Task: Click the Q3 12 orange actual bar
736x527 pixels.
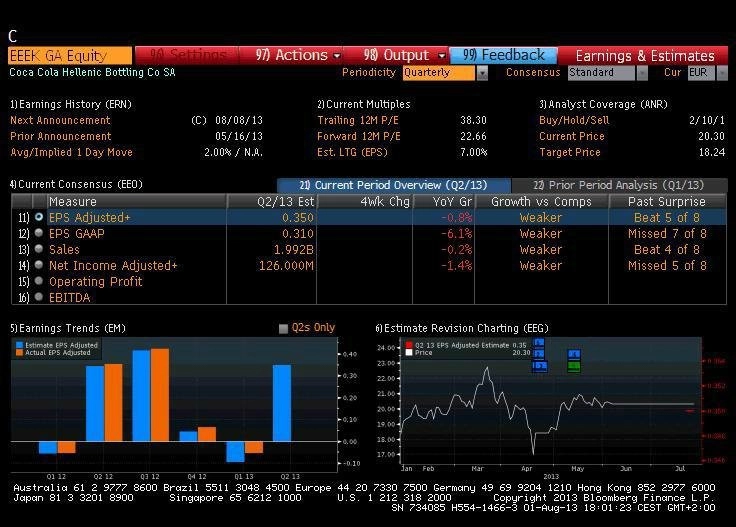Action: click(160, 395)
